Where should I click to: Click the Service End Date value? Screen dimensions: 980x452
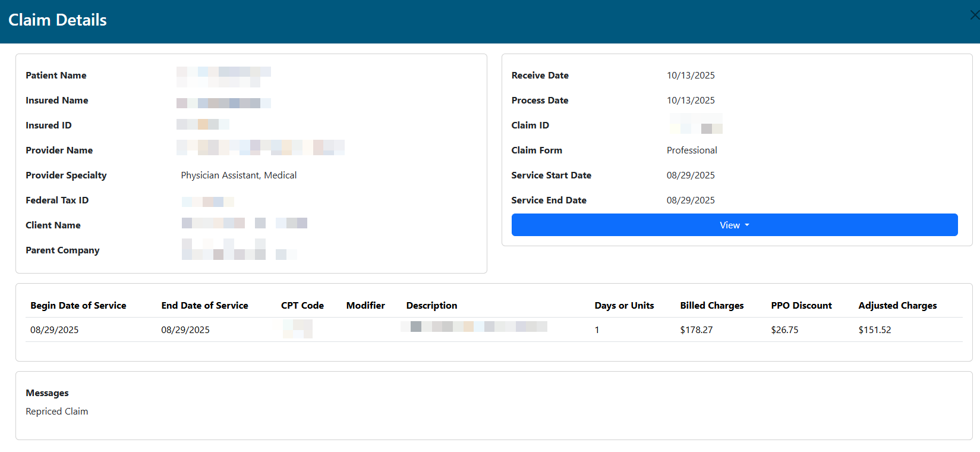tap(691, 200)
